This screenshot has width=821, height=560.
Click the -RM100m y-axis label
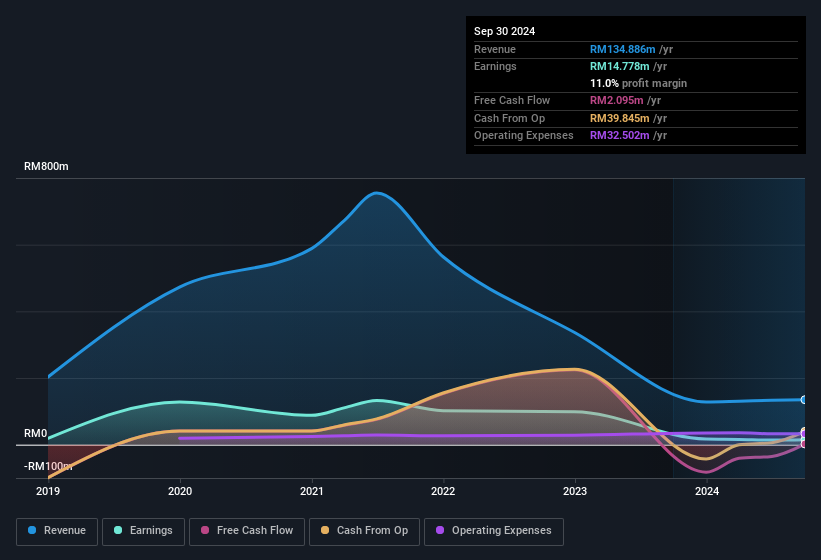pos(48,466)
